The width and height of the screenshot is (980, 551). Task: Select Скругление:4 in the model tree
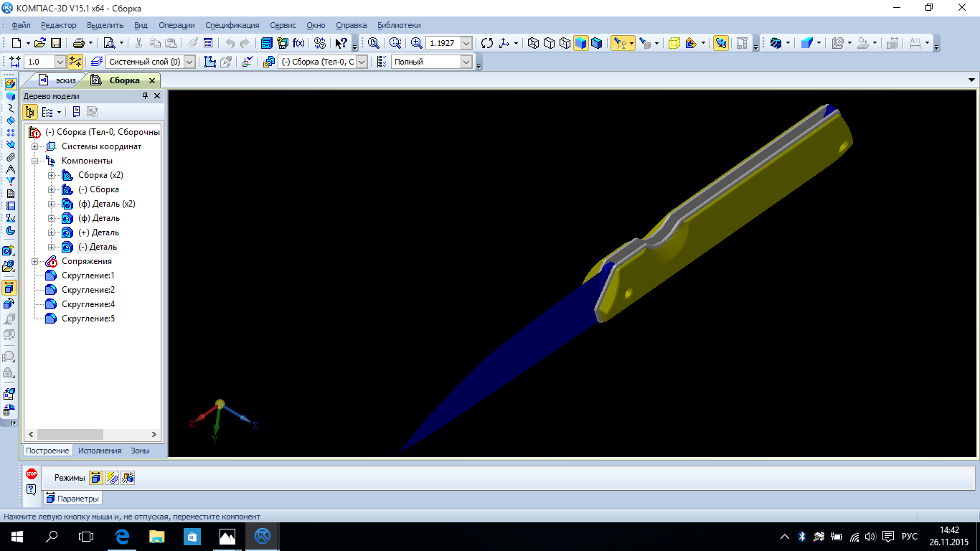click(x=88, y=304)
